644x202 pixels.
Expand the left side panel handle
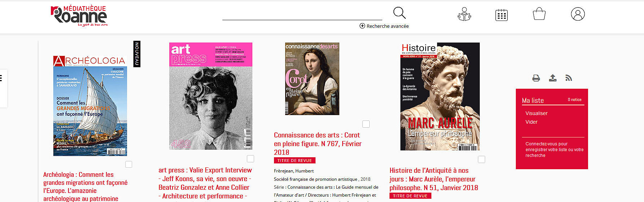pyautogui.click(x=3, y=88)
